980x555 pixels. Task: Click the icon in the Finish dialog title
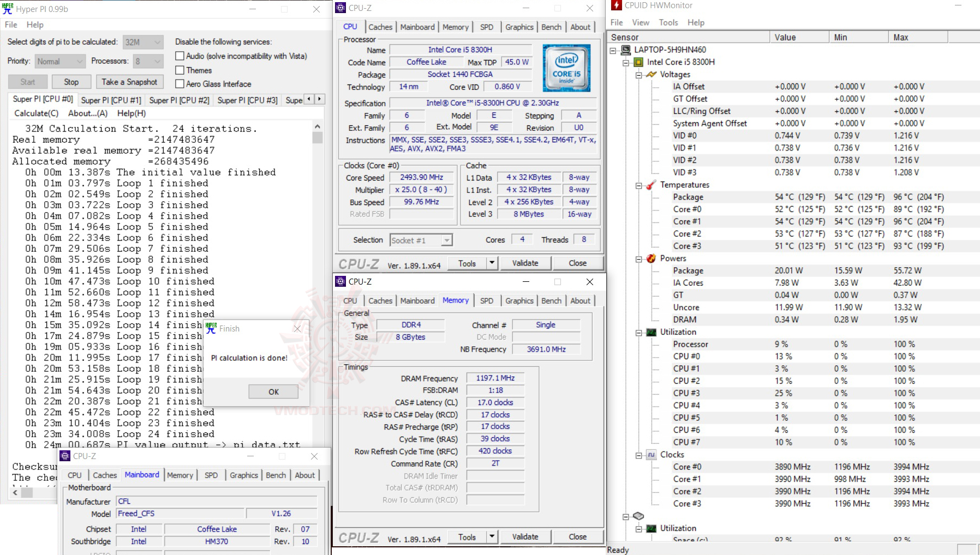point(211,328)
